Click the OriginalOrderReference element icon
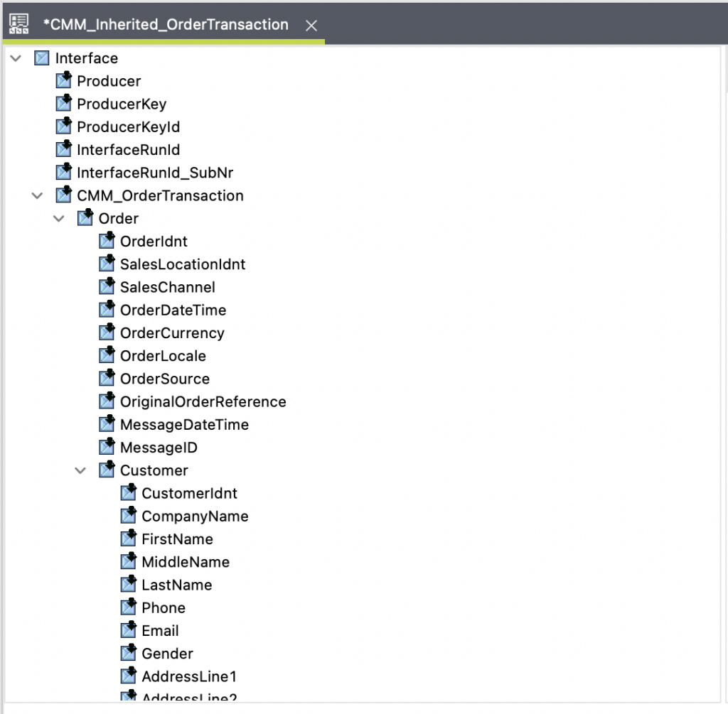This screenshot has width=728, height=714. point(107,400)
